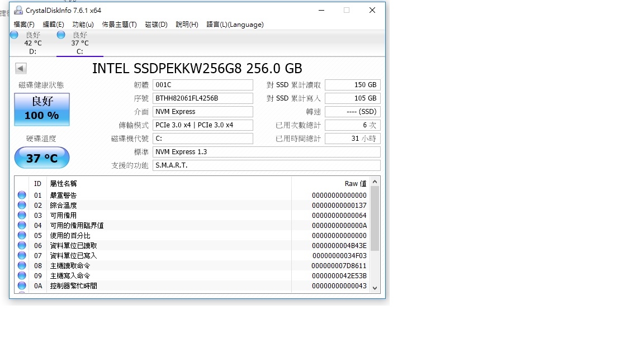The image size is (644, 362).
Task: Click the blue status orb for drive C:
Action: (61, 35)
